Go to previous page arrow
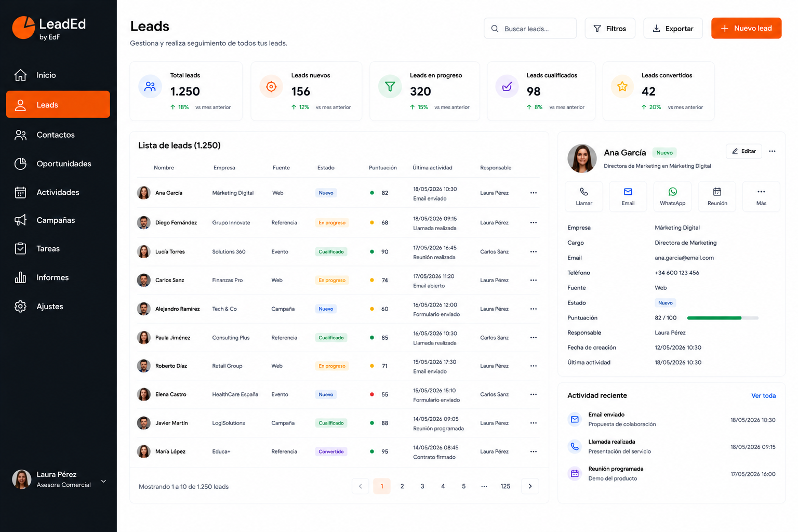 [361, 486]
